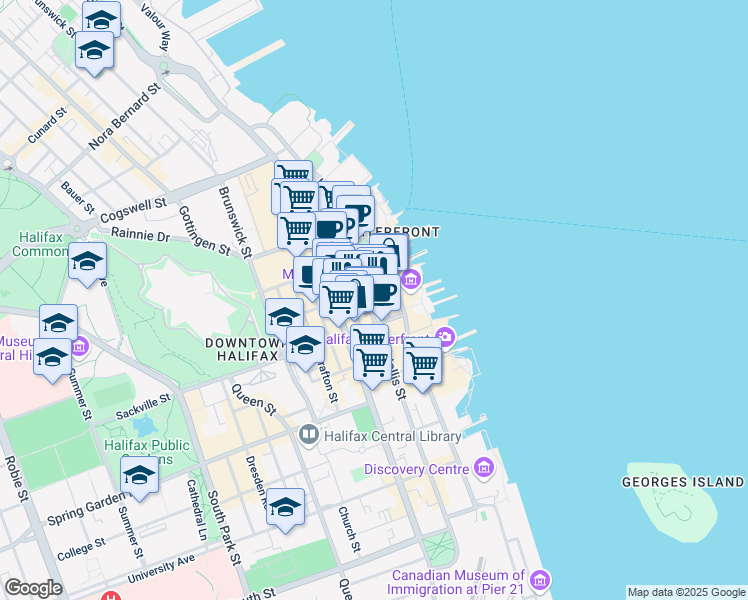This screenshot has width=748, height=600.
Task: Click the Discovery Centre purple museum pin
Action: [484, 468]
